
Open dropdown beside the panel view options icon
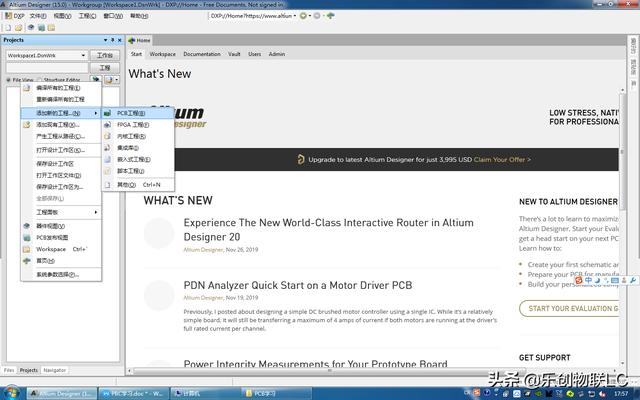[117, 80]
